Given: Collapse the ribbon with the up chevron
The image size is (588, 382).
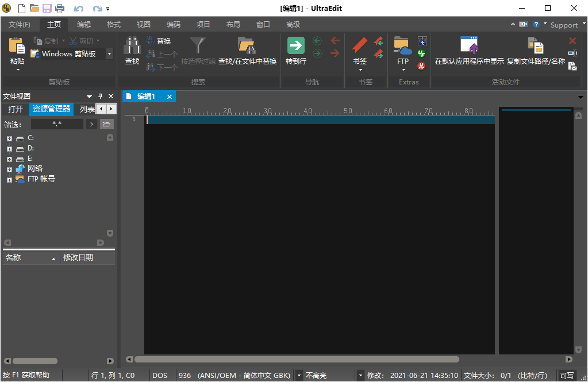Looking at the screenshot, I should click(x=513, y=24).
